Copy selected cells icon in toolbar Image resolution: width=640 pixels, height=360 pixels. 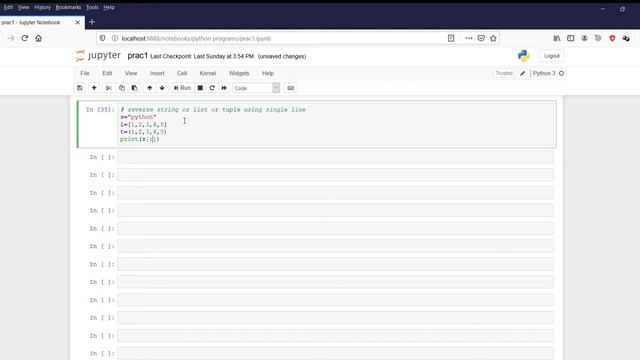click(x=122, y=88)
